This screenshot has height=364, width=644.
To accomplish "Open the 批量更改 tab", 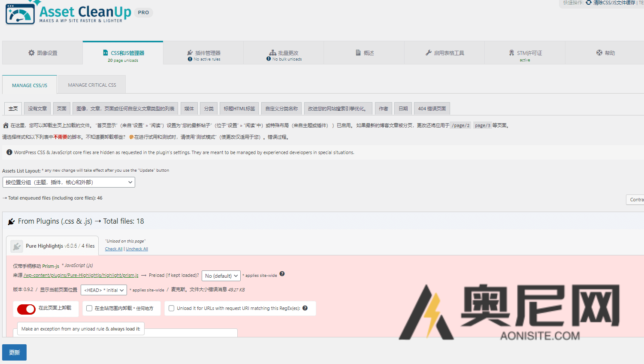I will point(284,53).
